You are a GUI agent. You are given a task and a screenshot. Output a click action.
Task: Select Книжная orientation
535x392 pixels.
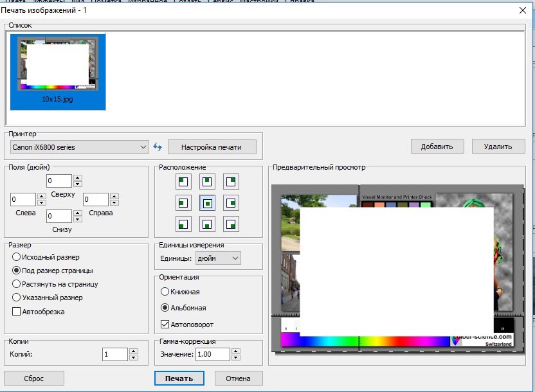click(180, 292)
